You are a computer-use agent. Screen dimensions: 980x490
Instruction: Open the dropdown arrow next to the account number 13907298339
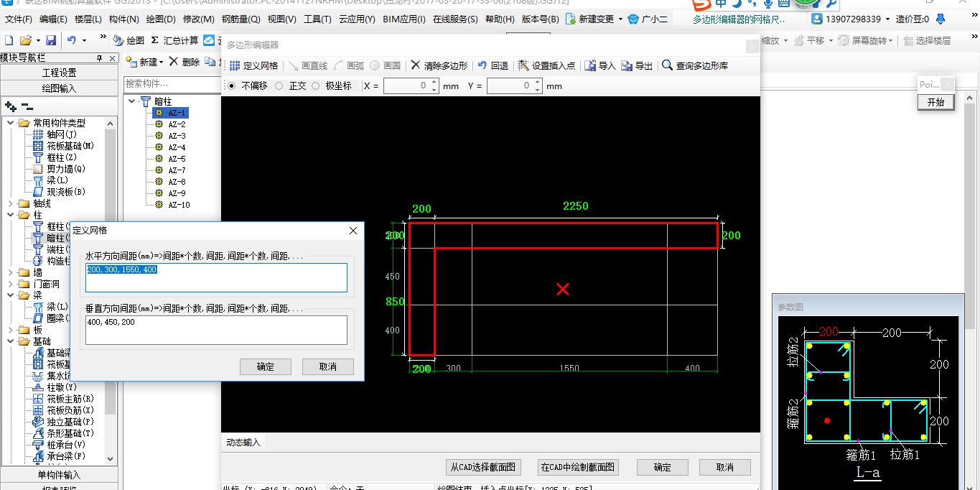(889, 19)
